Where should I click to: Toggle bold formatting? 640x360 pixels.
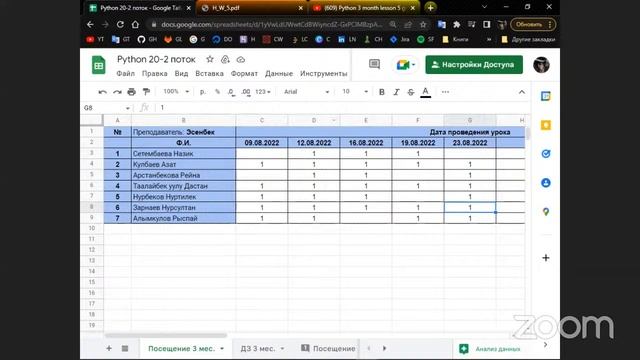tap(382, 92)
